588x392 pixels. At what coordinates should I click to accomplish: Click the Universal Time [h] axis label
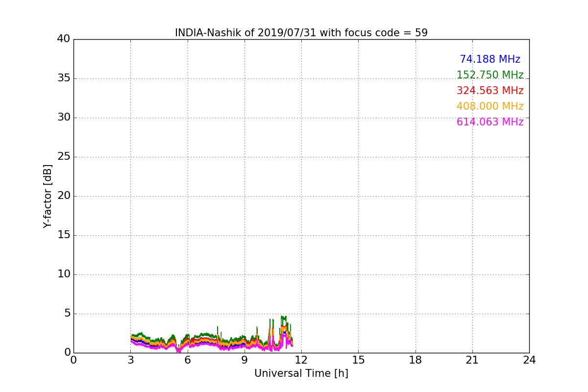pos(301,373)
